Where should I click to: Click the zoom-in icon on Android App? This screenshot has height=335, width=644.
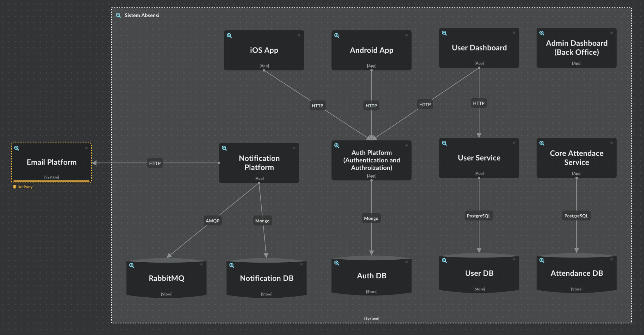[x=337, y=35]
